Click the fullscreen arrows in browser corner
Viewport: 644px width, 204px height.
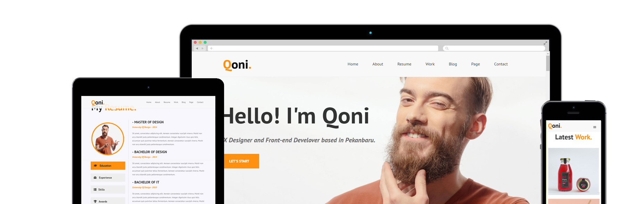pos(545,43)
